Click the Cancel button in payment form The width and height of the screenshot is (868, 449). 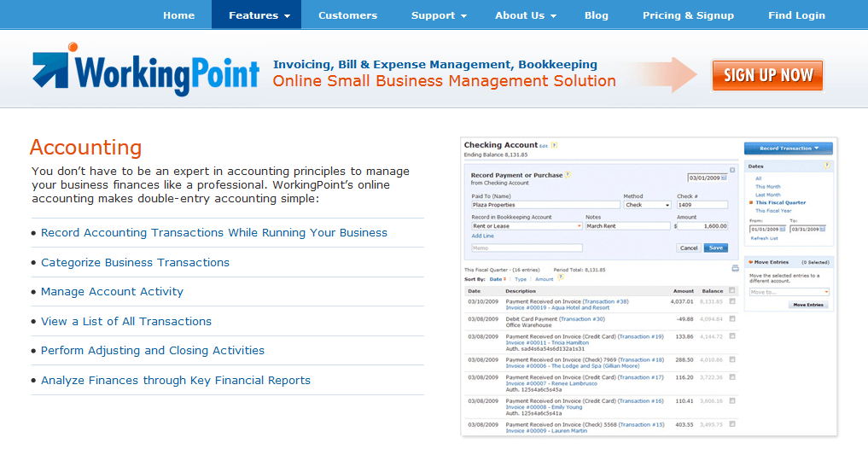689,248
